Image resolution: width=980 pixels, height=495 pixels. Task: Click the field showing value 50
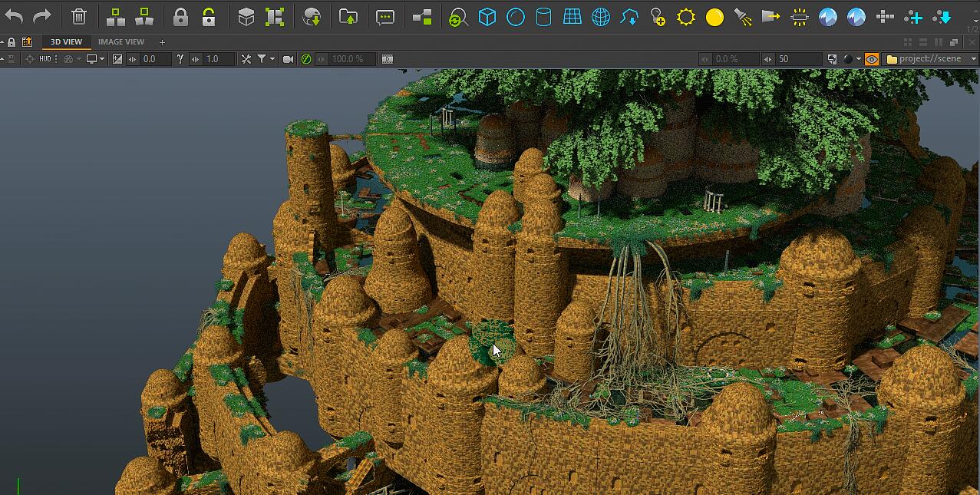pos(798,59)
